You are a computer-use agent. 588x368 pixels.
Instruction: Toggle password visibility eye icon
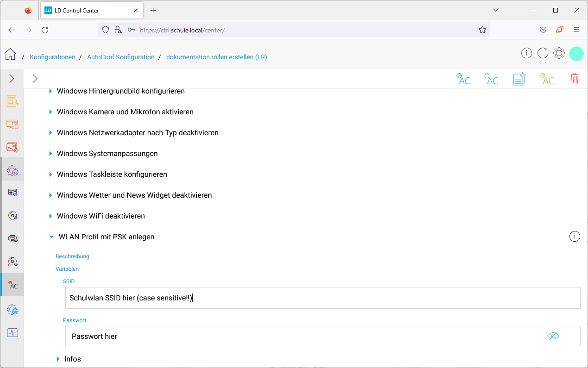pos(553,336)
